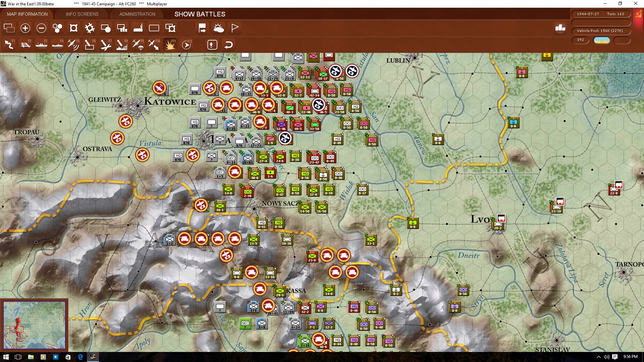Viewport: 644px width, 362px height.
Task: Toggle the factory locations icon
Action: 138,28
